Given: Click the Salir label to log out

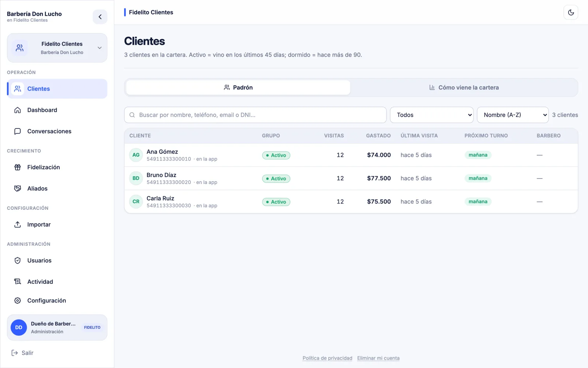Looking at the screenshot, I should pos(28,353).
